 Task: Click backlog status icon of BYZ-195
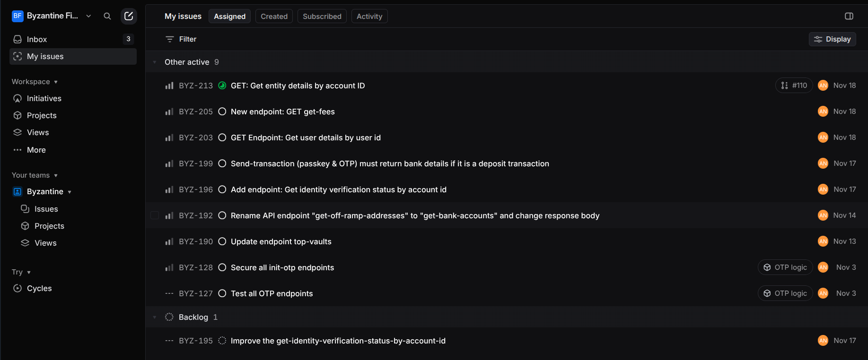tap(222, 341)
